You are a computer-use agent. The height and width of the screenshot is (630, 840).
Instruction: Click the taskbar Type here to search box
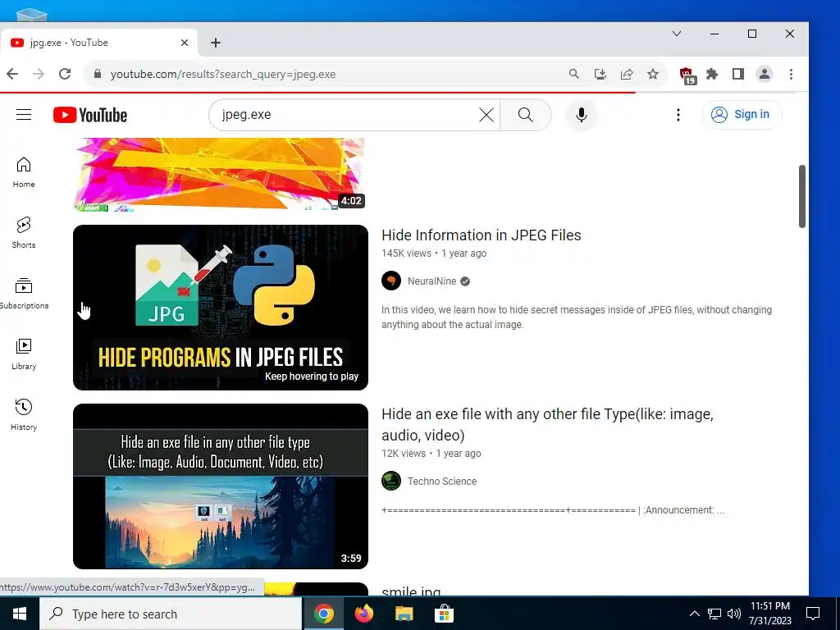click(x=171, y=614)
